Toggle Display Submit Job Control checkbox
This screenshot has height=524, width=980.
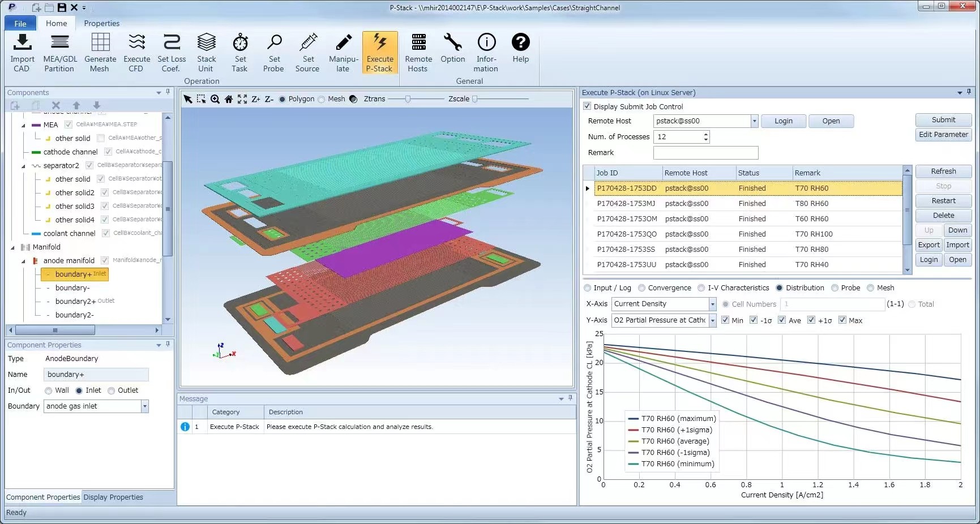pyautogui.click(x=587, y=106)
